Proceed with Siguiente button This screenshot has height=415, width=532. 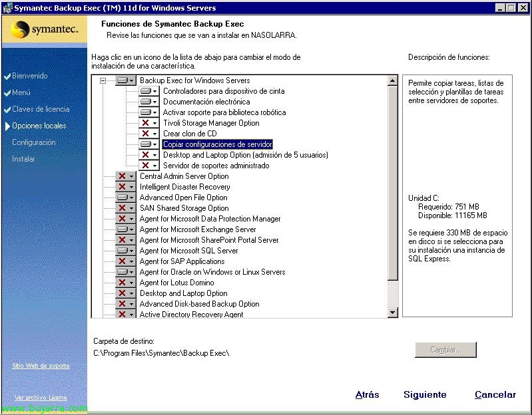coord(425,394)
